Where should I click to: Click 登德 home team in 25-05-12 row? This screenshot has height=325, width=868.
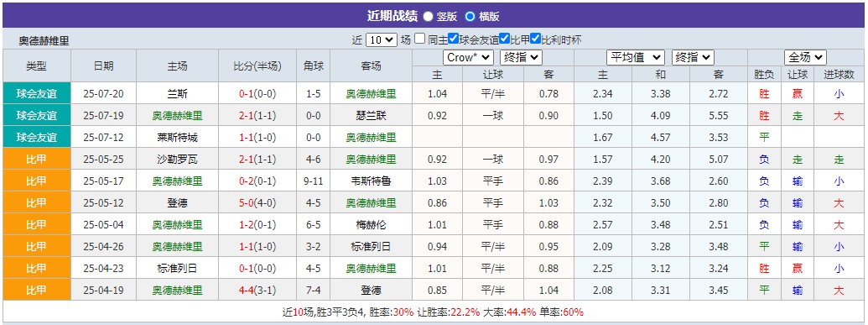click(177, 203)
